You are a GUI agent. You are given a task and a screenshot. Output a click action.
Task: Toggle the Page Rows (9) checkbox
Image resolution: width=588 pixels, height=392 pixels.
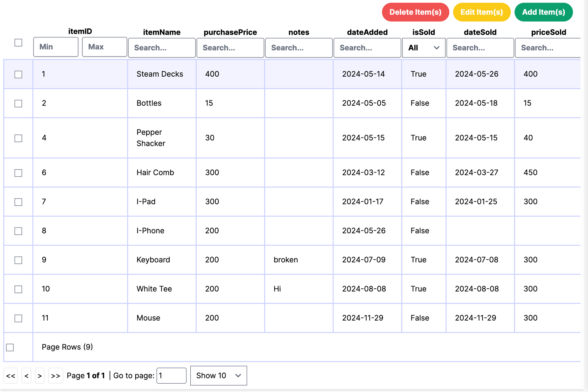[10, 347]
